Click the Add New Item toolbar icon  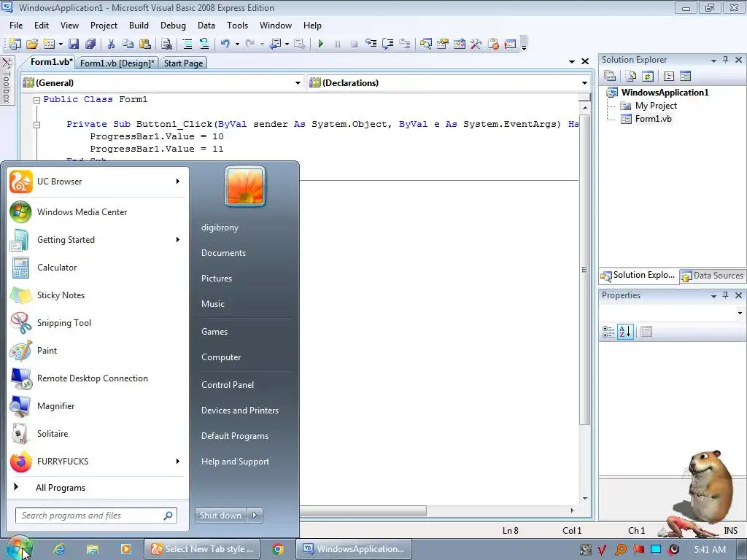pos(49,44)
